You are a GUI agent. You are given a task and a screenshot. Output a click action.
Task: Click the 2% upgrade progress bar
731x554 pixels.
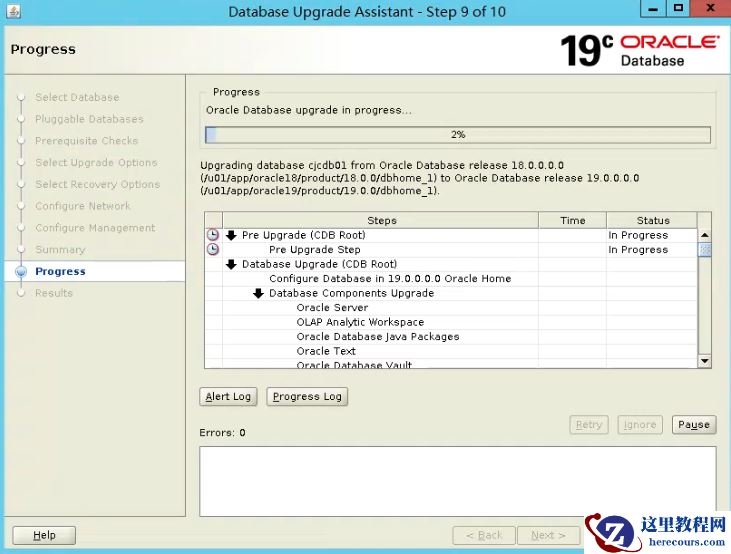(458, 135)
